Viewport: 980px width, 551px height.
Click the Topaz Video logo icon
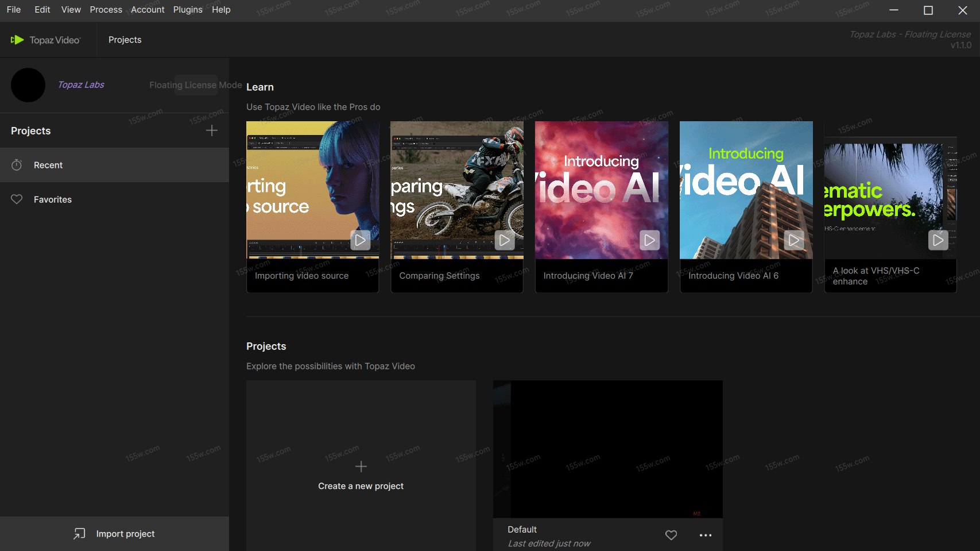(17, 40)
